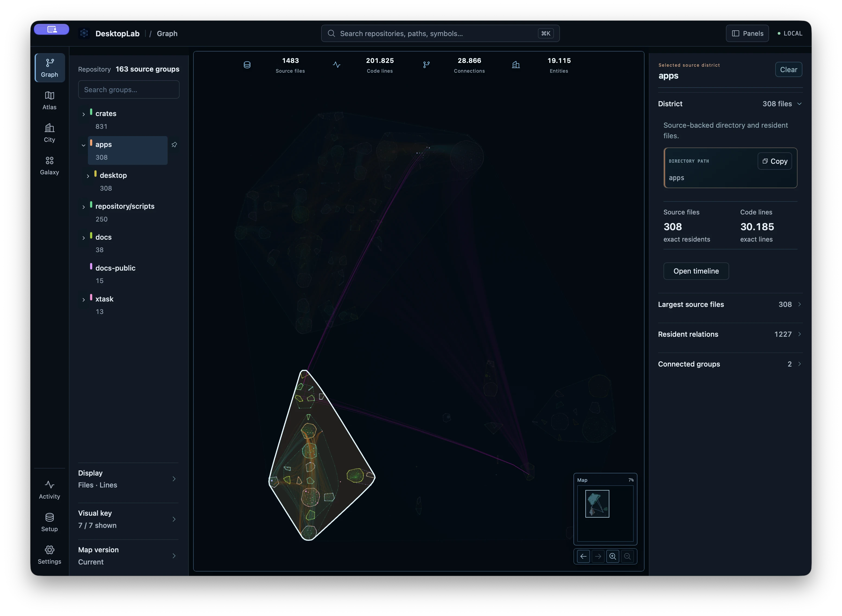Focus the repository search bar
The image size is (842, 616).
440,34
